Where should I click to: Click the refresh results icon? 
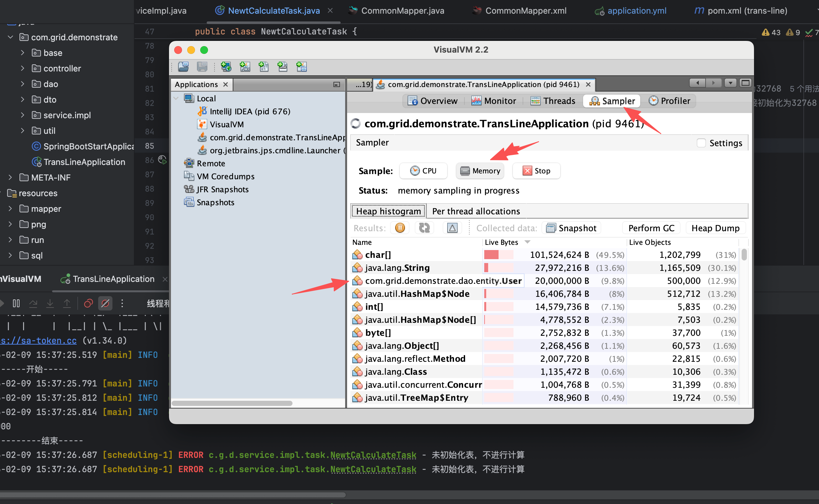(424, 228)
